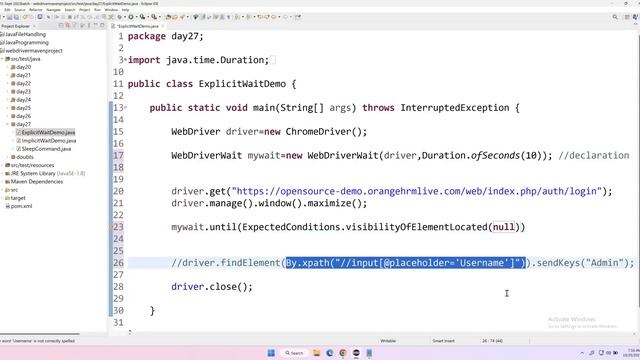Click the error marker on line 23
This screenshot has height=360, width=640.
[111, 227]
